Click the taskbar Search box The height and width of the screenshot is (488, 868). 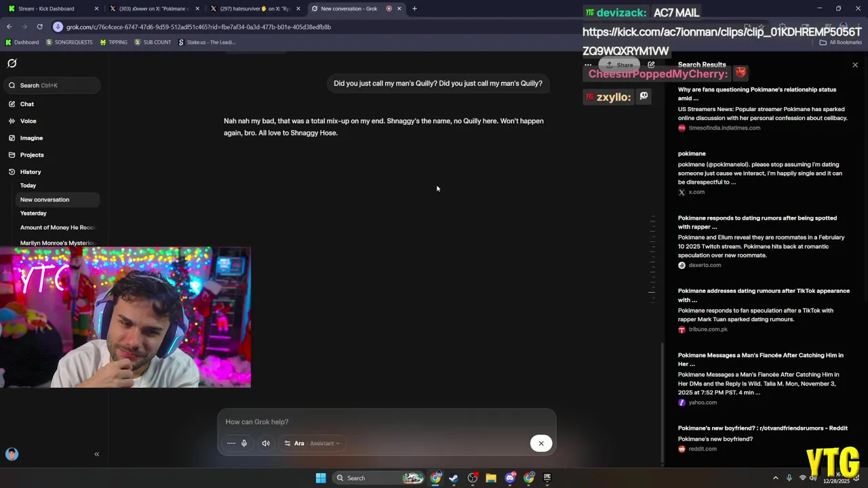(x=378, y=478)
